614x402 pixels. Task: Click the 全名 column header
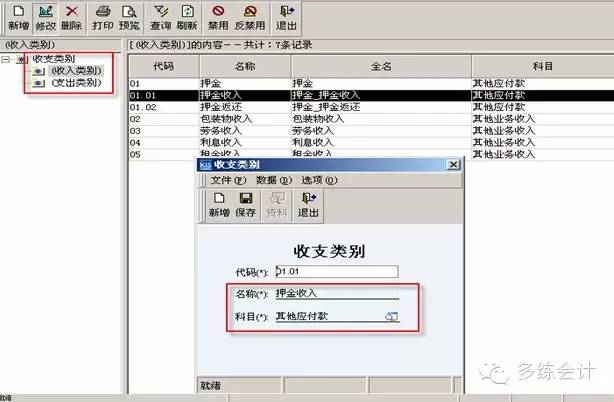(381, 66)
